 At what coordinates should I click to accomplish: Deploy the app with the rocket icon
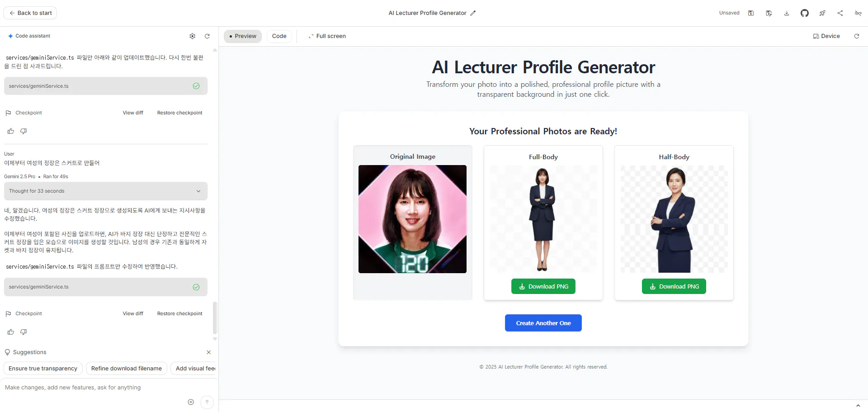(x=822, y=13)
